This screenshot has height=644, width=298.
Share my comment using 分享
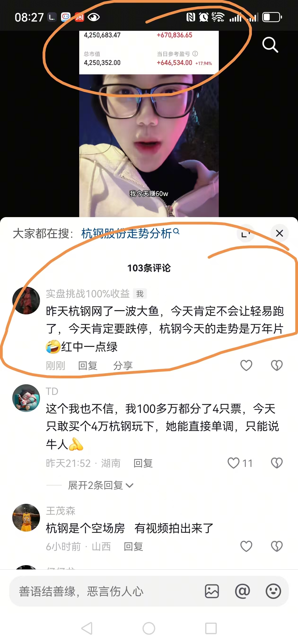[x=123, y=366]
